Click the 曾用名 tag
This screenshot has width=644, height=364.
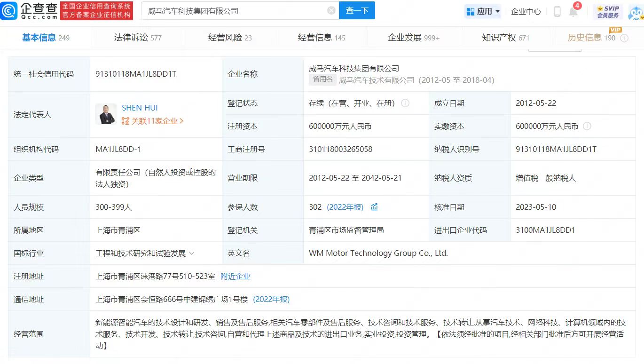tap(322, 79)
